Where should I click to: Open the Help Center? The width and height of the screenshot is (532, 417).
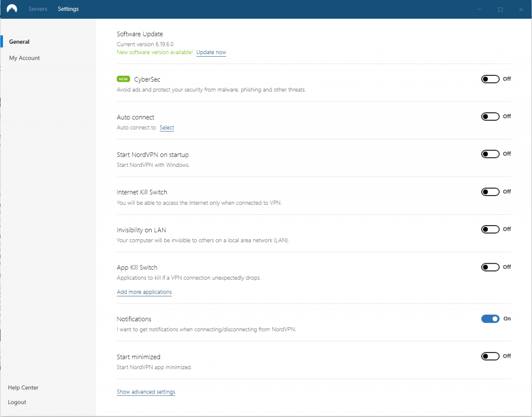[23, 387]
